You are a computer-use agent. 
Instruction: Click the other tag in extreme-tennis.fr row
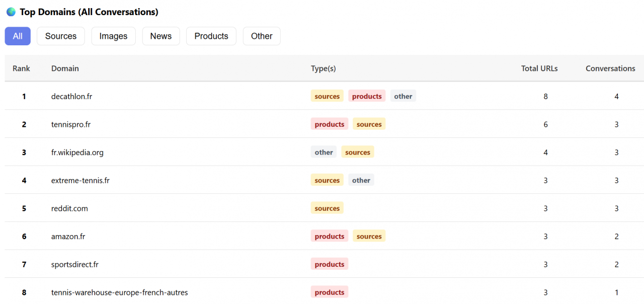361,180
